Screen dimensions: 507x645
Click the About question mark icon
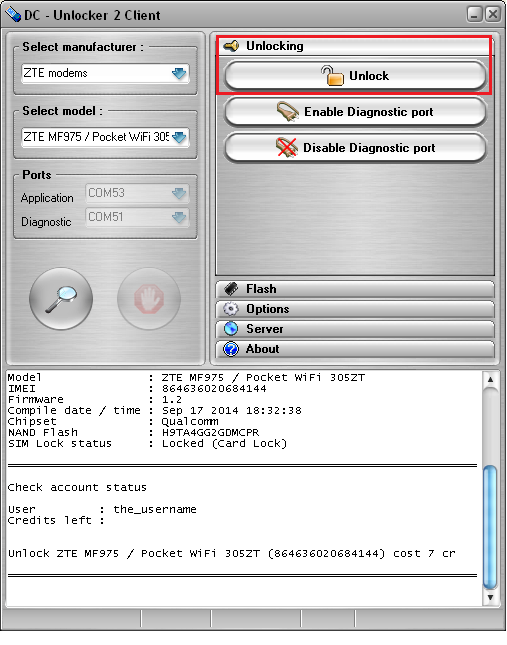point(231,349)
